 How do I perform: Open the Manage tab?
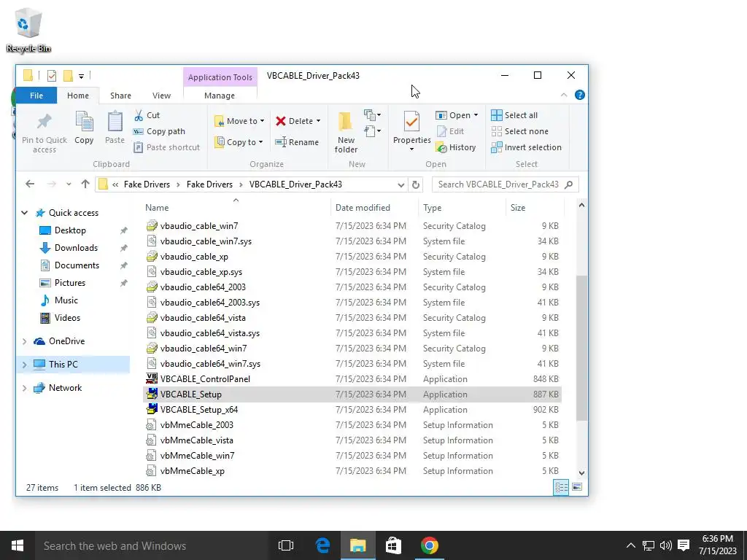tap(220, 96)
